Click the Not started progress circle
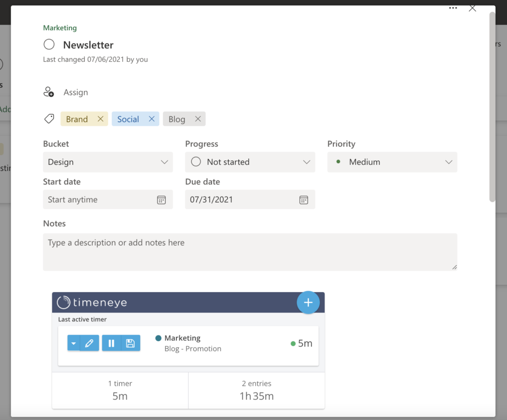This screenshot has width=507, height=420. coord(196,162)
